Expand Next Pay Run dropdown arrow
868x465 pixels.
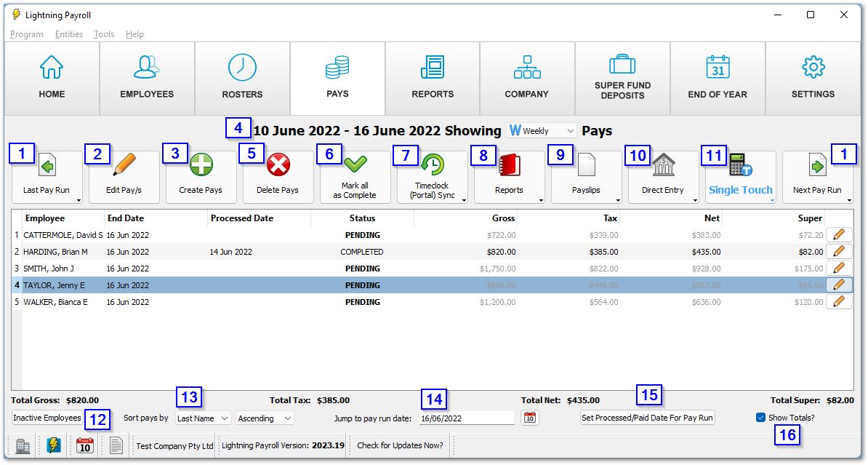click(x=849, y=200)
